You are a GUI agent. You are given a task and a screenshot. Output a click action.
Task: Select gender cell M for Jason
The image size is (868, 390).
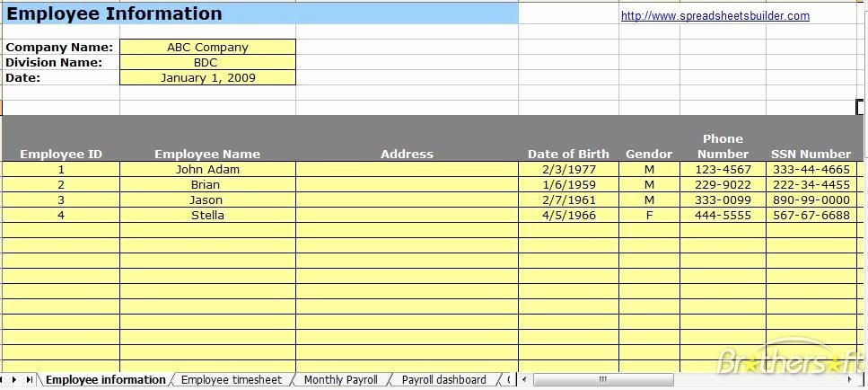pyautogui.click(x=649, y=200)
